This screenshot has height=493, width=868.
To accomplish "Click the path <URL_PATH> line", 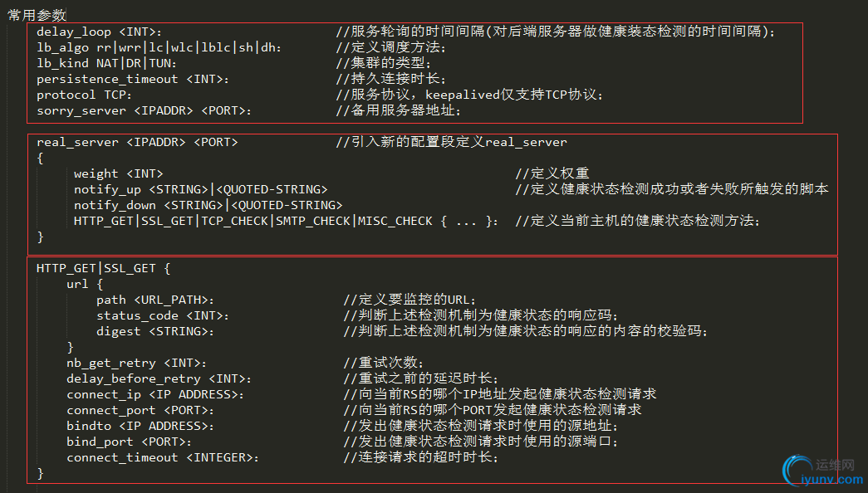I will [155, 300].
